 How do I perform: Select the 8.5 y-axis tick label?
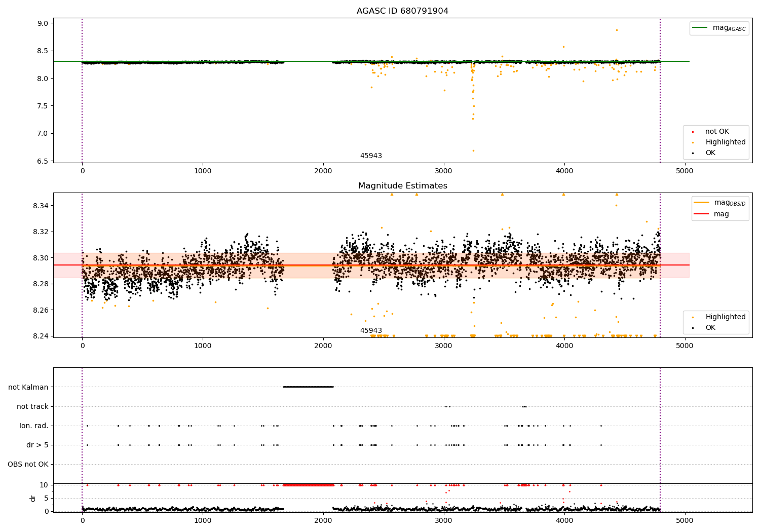[x=43, y=51]
